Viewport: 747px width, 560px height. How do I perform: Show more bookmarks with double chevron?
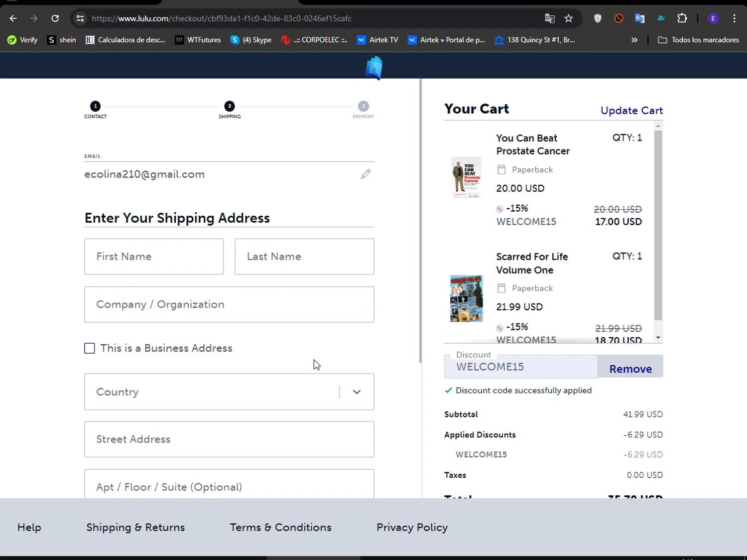tap(634, 40)
